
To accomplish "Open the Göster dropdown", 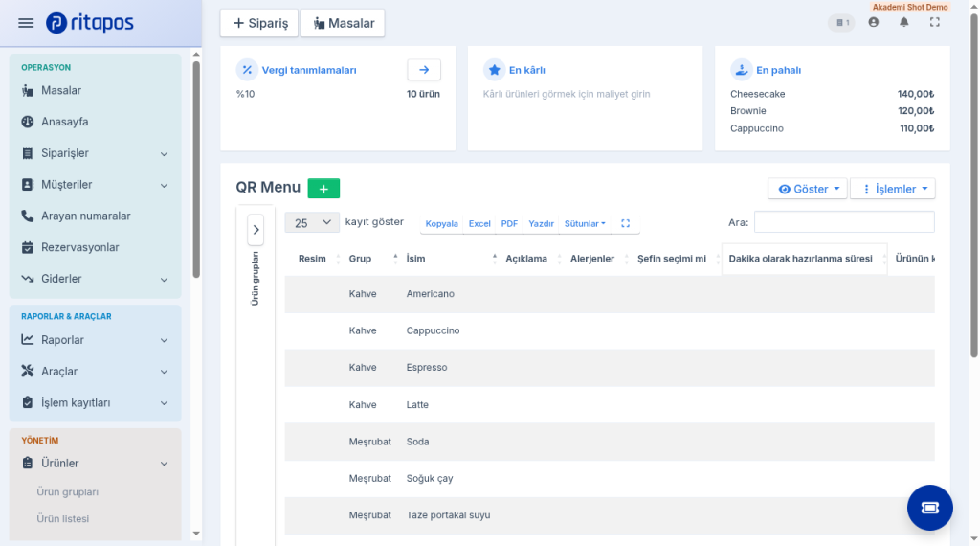I will coord(808,189).
